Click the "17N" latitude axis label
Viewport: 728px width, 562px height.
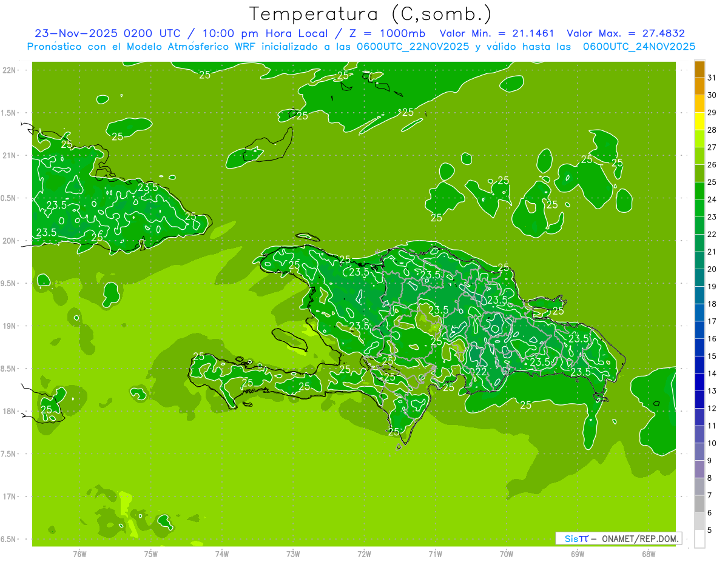[9, 497]
